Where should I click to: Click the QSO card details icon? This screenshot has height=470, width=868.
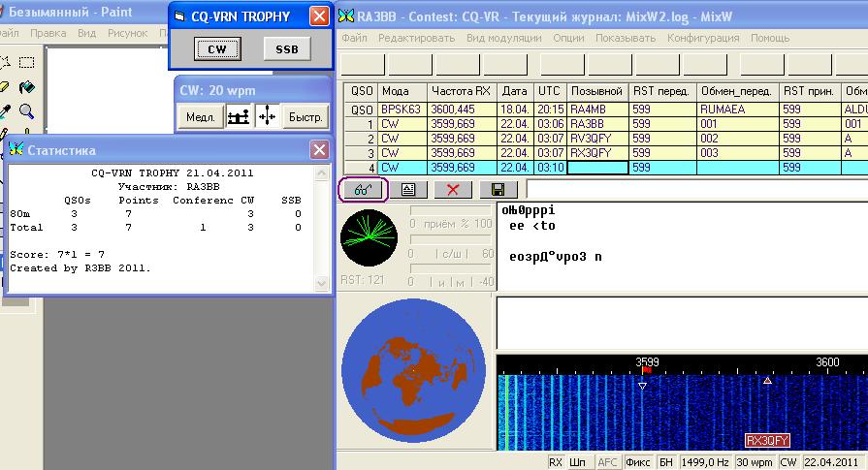click(408, 190)
